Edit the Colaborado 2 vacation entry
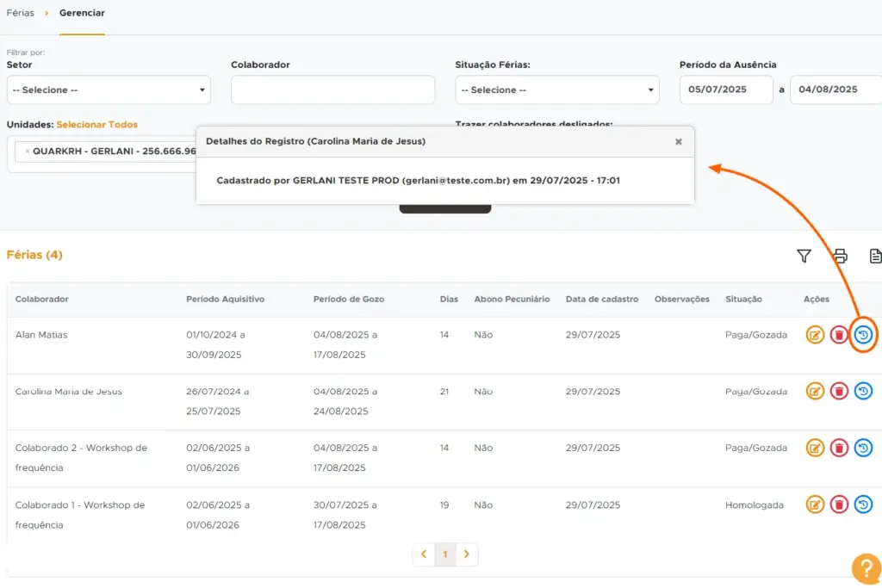Viewport: 882px width, 588px height. tap(814, 448)
